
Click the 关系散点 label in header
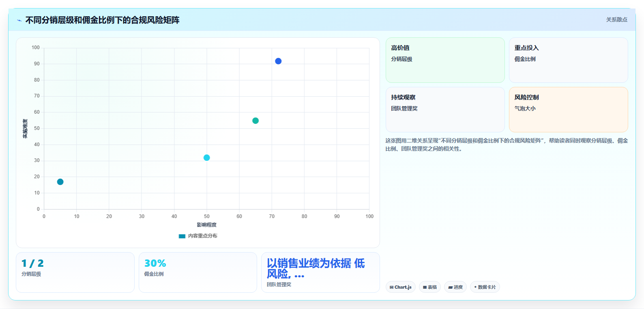pyautogui.click(x=616, y=19)
